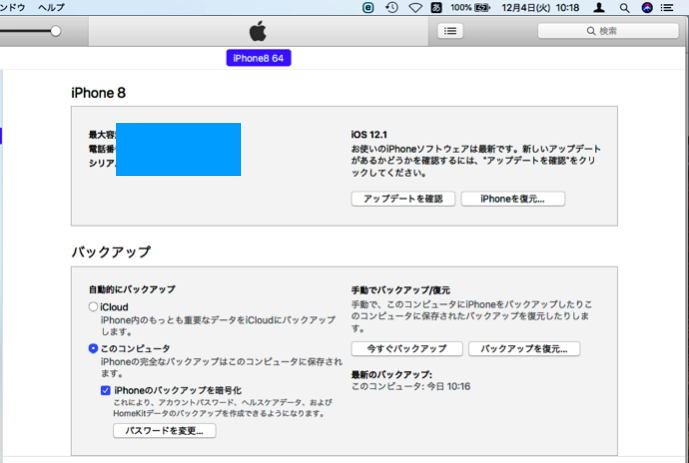Select the iPhone8 64 device tab
This screenshot has height=463, width=689.
258,58
